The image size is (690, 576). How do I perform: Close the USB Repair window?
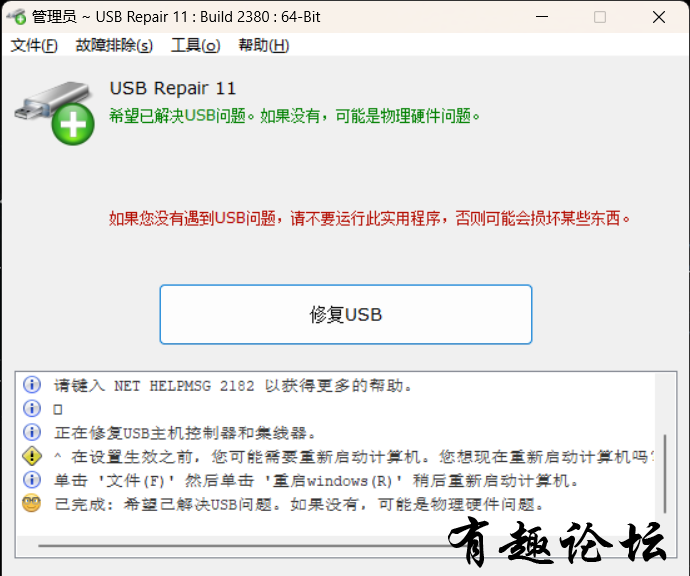[659, 17]
